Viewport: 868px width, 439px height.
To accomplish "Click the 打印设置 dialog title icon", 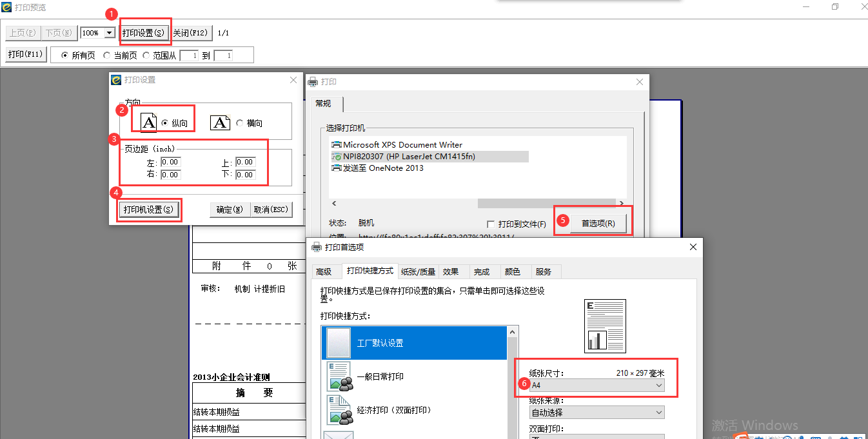I will coord(116,80).
